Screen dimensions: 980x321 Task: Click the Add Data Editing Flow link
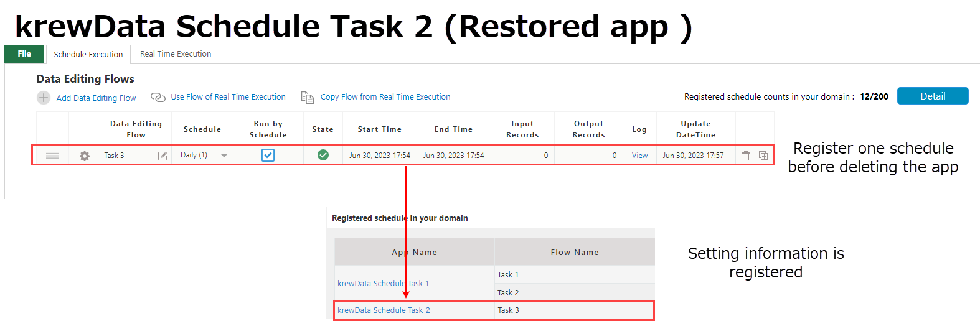click(x=96, y=98)
